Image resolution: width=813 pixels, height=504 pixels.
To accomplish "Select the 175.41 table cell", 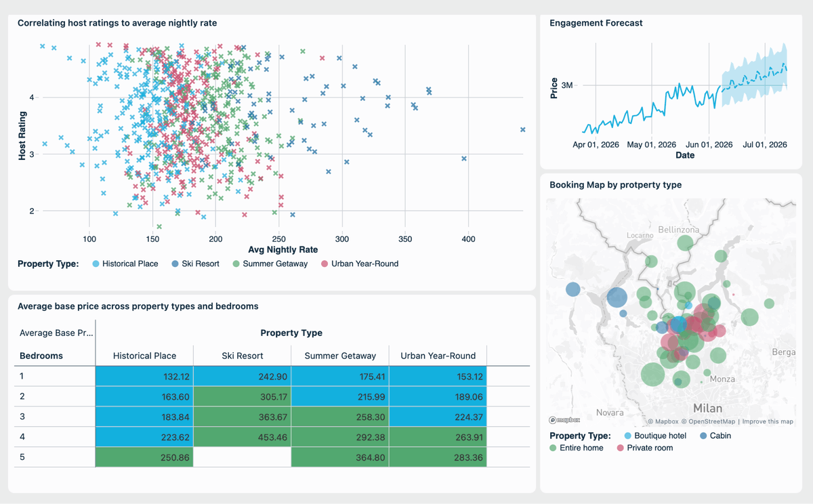I will tap(340, 376).
